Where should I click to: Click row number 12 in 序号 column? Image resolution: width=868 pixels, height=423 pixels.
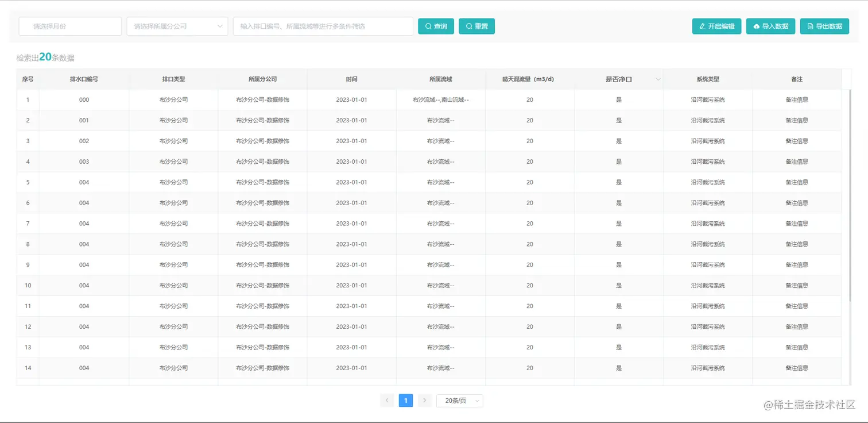tap(28, 328)
